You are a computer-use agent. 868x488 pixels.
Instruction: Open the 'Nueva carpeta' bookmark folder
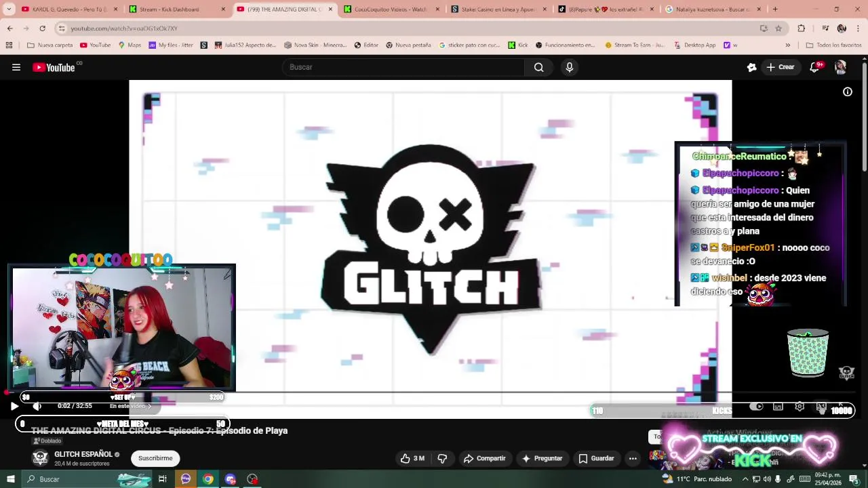point(50,45)
